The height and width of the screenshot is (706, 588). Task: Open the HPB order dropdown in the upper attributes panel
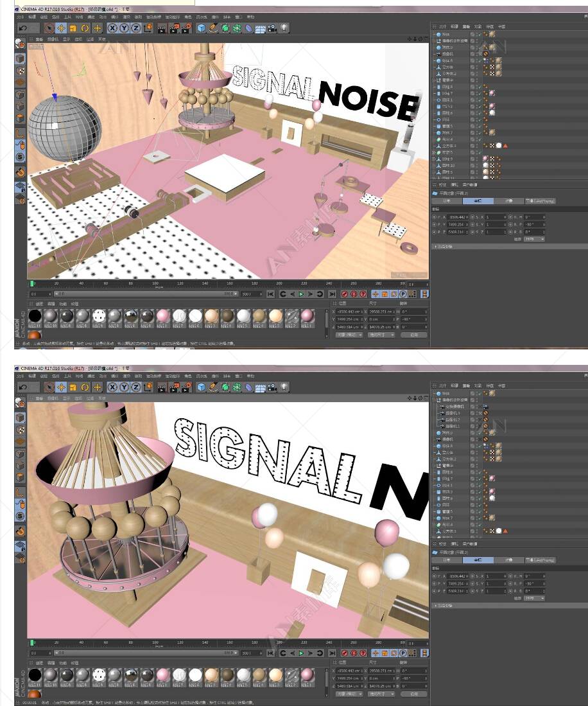click(x=535, y=239)
